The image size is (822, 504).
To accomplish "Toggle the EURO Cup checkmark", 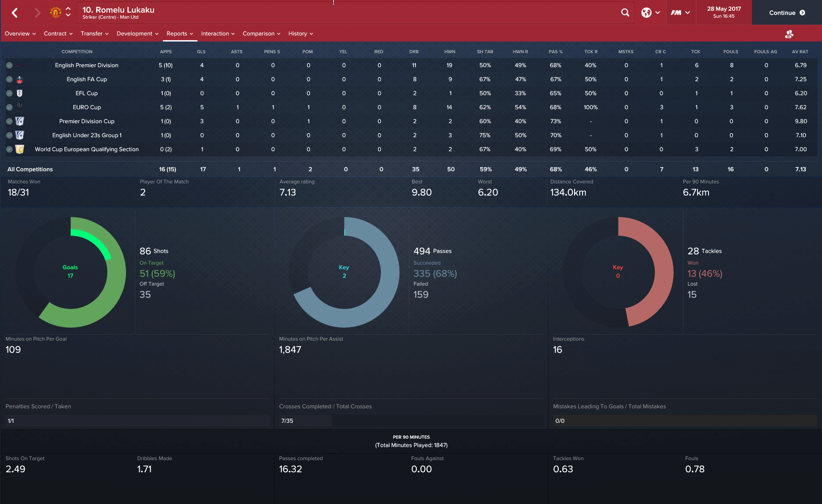I will point(9,107).
